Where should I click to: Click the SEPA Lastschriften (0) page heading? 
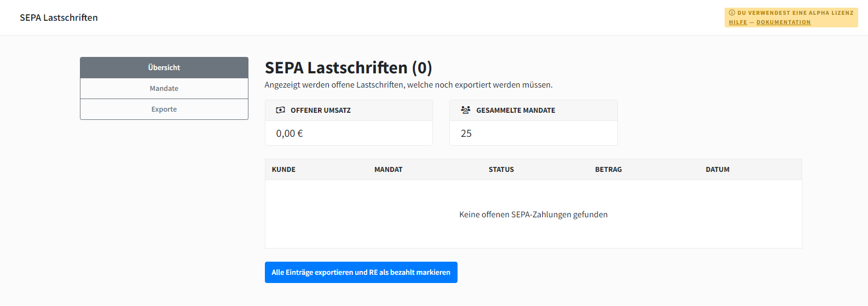click(348, 68)
